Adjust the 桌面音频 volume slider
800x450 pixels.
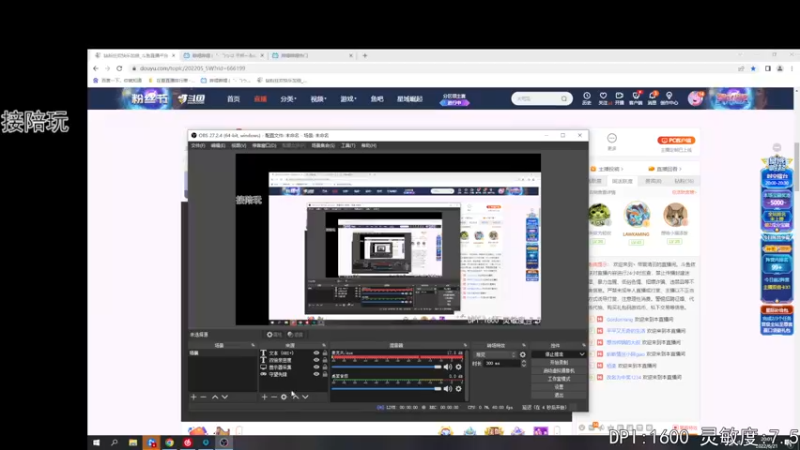386,389
